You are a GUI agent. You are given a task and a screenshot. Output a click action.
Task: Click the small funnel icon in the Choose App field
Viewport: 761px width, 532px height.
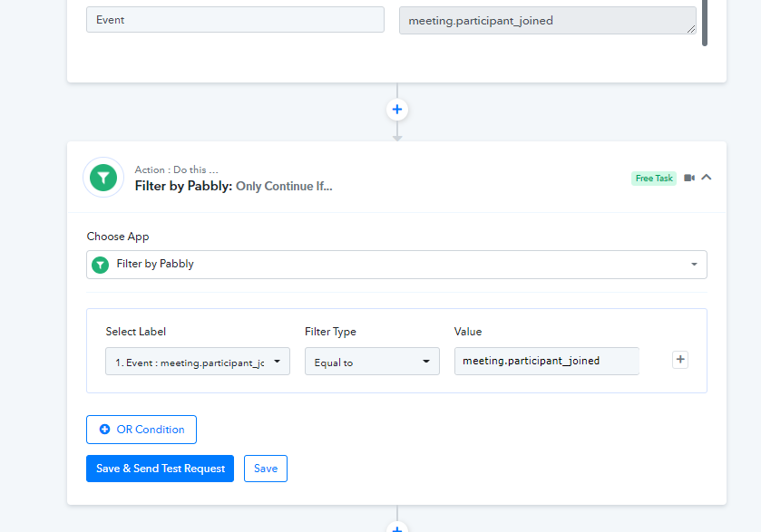[101, 265]
